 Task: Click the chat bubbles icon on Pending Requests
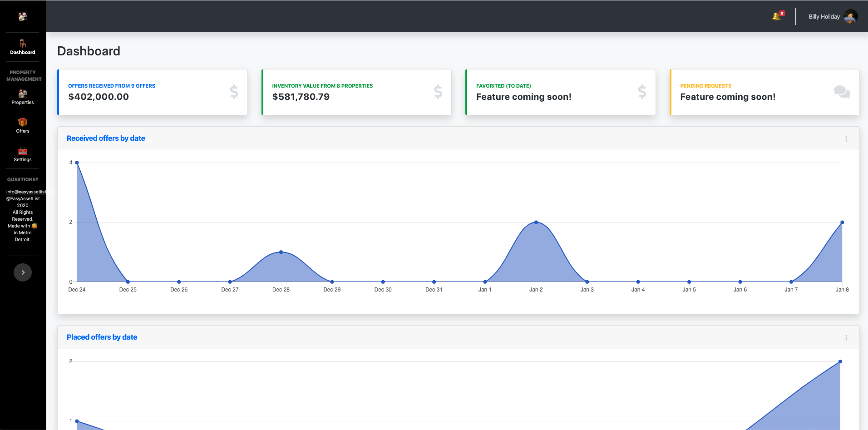(x=842, y=92)
